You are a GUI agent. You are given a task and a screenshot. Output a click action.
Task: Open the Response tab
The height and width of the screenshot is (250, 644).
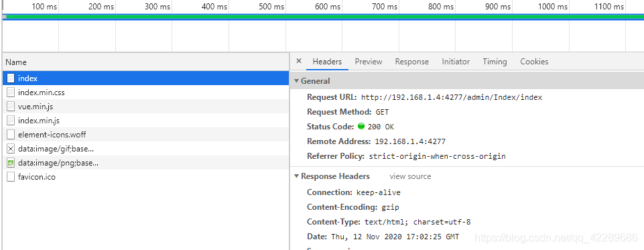412,62
